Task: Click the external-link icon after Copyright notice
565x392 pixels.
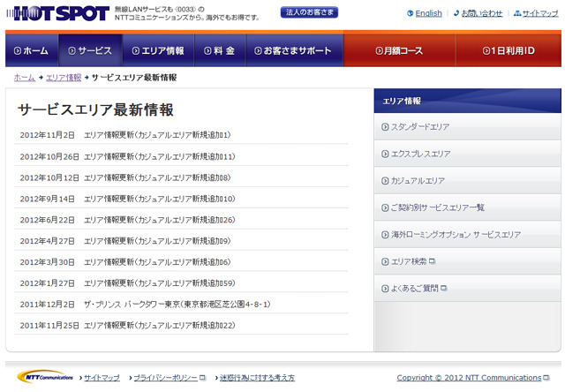Action: pyautogui.click(x=546, y=378)
